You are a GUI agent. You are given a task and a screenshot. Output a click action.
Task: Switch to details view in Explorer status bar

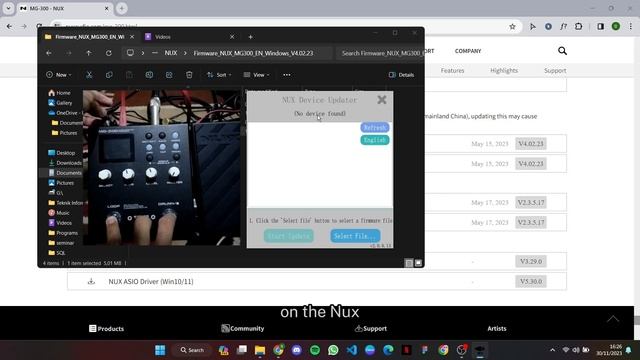click(x=409, y=263)
